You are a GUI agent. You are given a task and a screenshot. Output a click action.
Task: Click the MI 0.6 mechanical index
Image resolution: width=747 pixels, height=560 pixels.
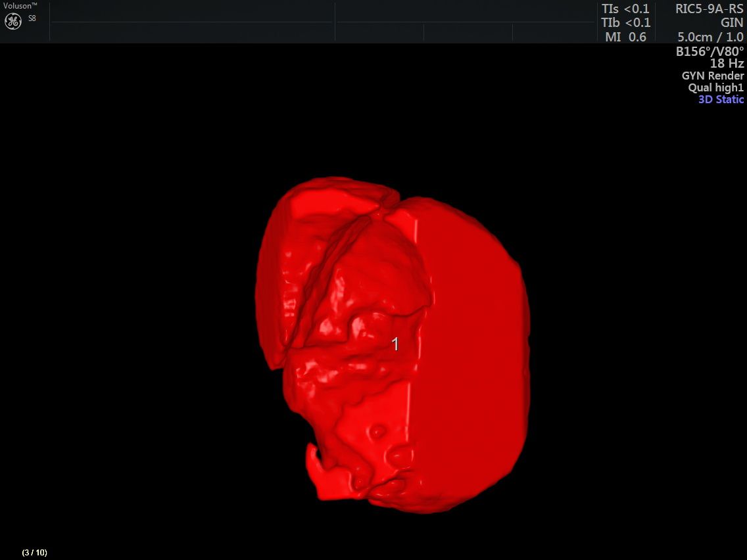tap(625, 37)
